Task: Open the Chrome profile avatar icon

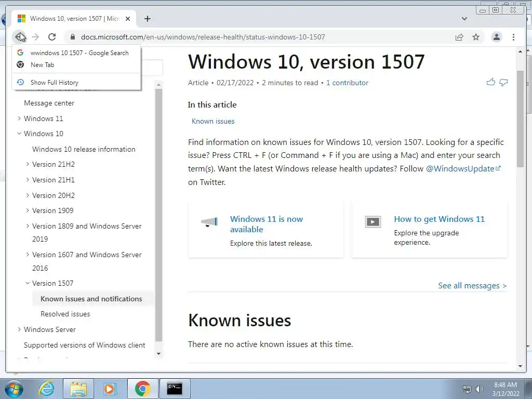Action: (x=496, y=37)
